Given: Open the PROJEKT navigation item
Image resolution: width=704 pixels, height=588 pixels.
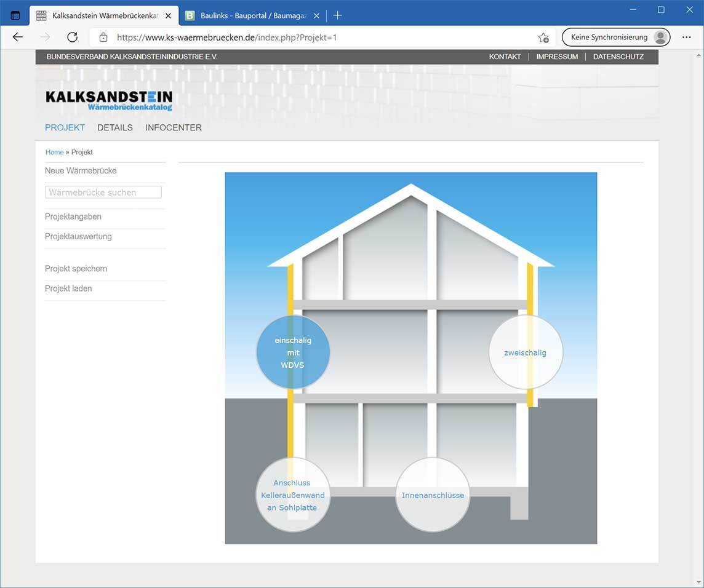Looking at the screenshot, I should [x=65, y=127].
